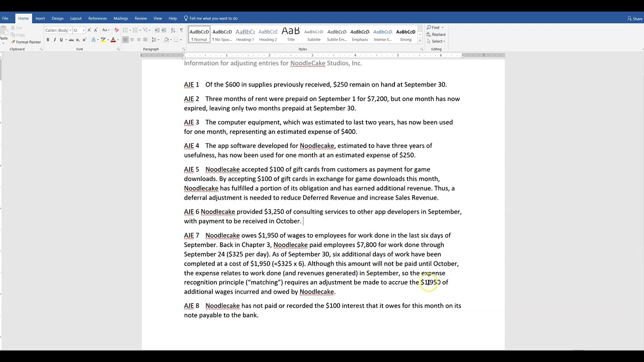Show paragraph marks and formatting symbols
The height and width of the screenshot is (362, 644).
click(182, 30)
